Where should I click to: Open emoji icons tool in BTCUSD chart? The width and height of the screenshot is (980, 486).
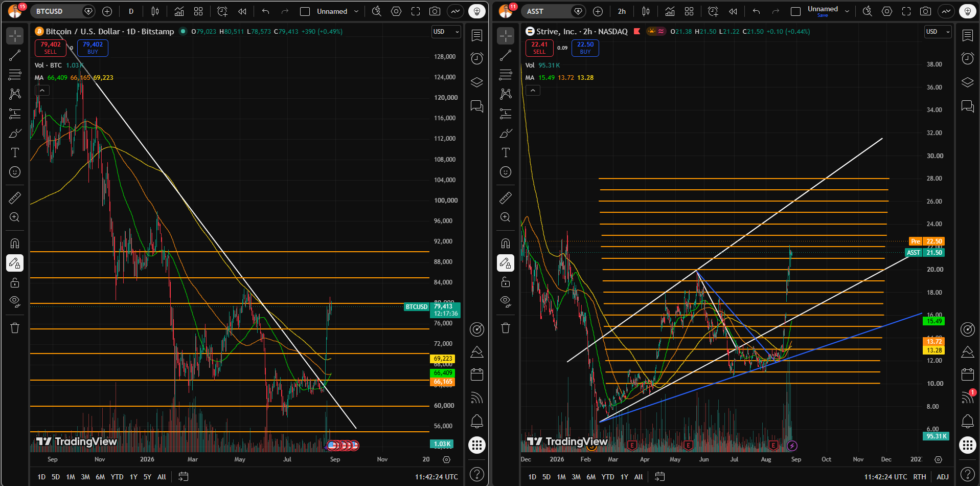15,172
